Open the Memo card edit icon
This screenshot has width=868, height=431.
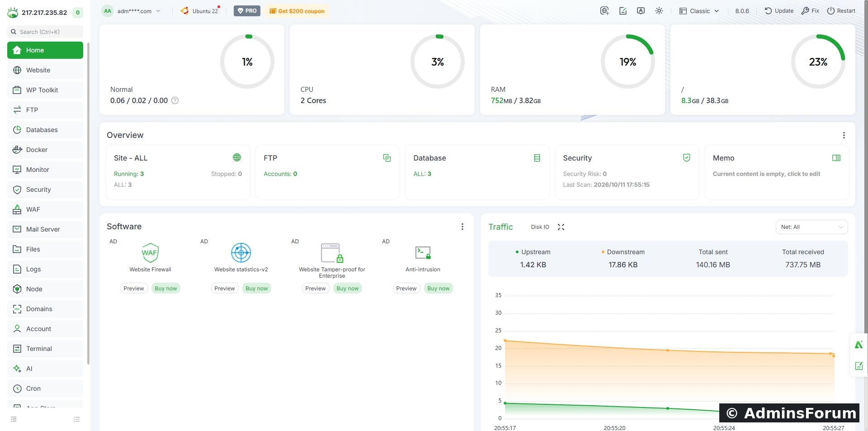[836, 158]
